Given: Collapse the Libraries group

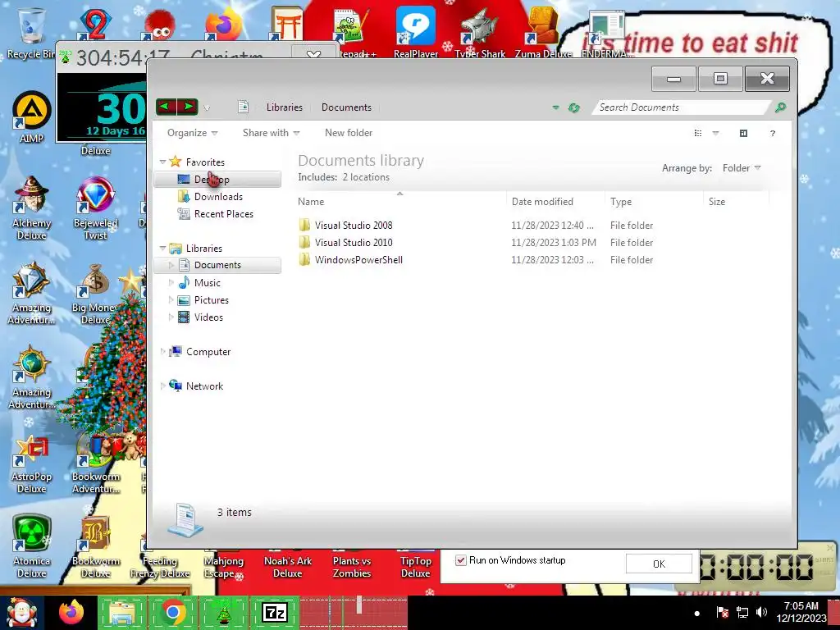Looking at the screenshot, I should point(163,248).
